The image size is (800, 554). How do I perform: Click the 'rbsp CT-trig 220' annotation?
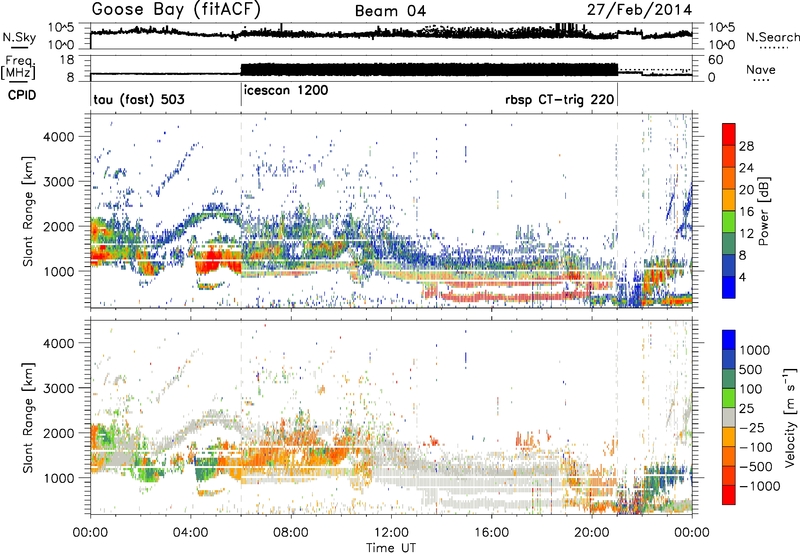tap(560, 99)
